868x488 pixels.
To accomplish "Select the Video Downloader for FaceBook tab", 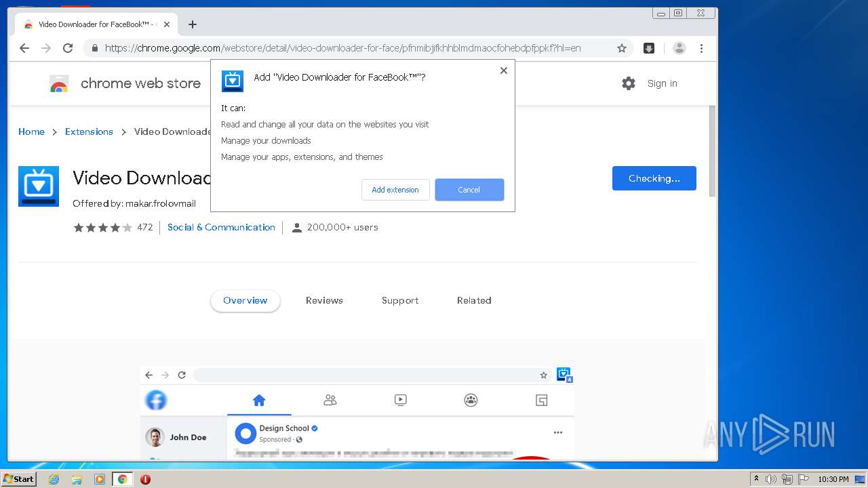I will click(x=97, y=24).
